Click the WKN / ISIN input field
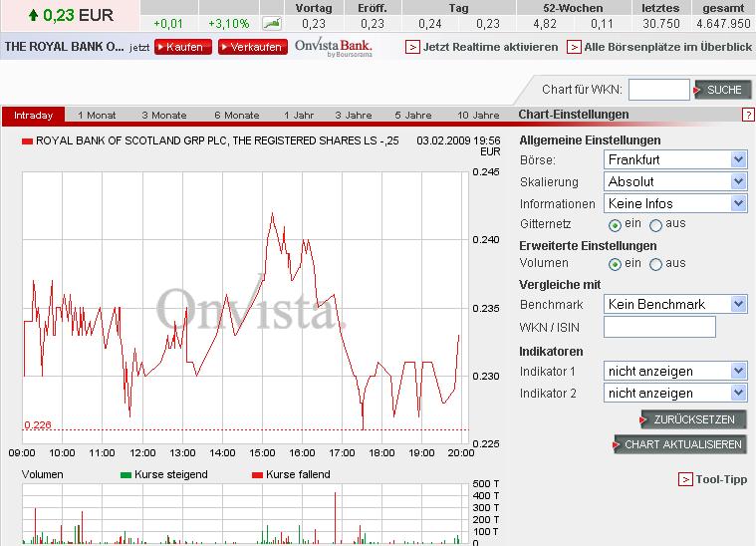The height and width of the screenshot is (546, 756). 659,327
